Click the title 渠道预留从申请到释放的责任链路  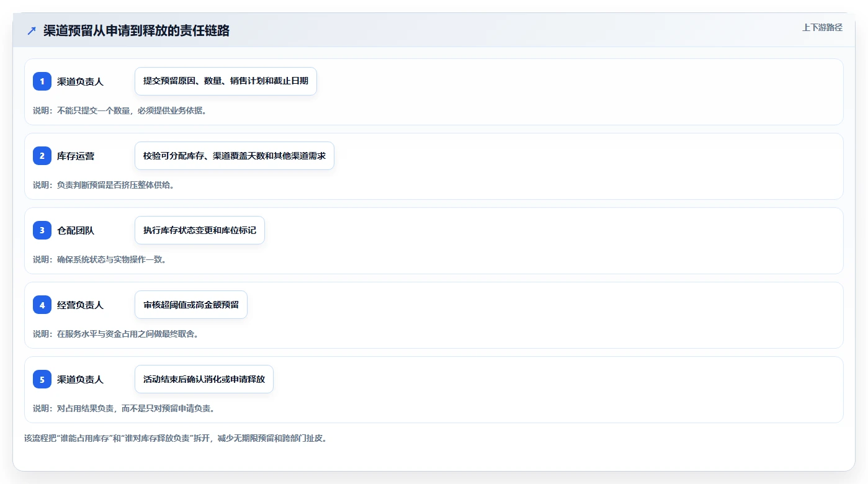[136, 30]
